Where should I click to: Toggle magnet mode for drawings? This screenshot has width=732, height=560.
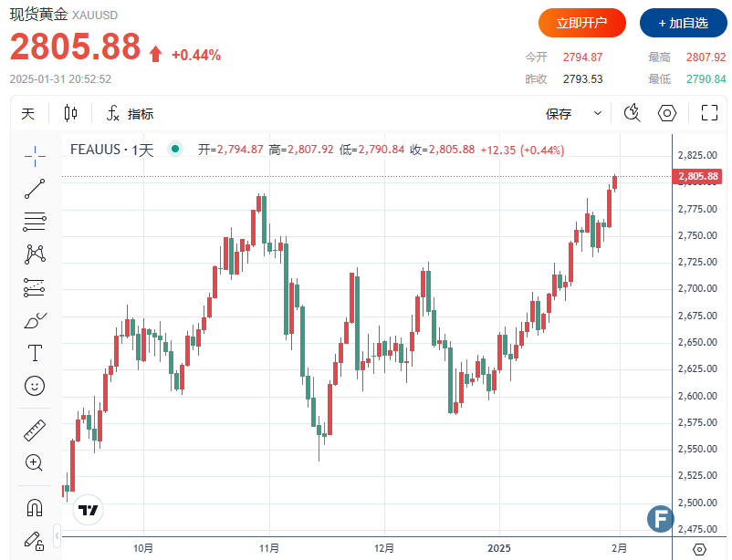coord(35,507)
